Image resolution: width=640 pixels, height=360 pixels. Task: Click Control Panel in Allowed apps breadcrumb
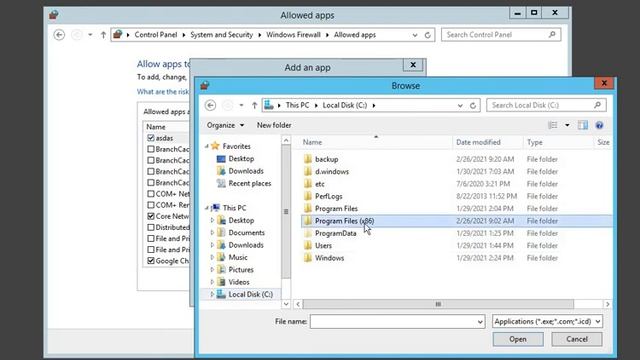coord(156,35)
